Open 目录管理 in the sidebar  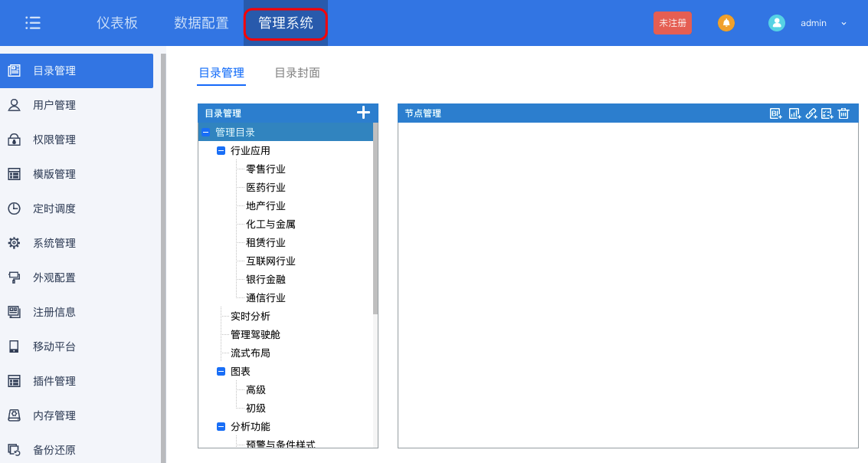(77, 71)
